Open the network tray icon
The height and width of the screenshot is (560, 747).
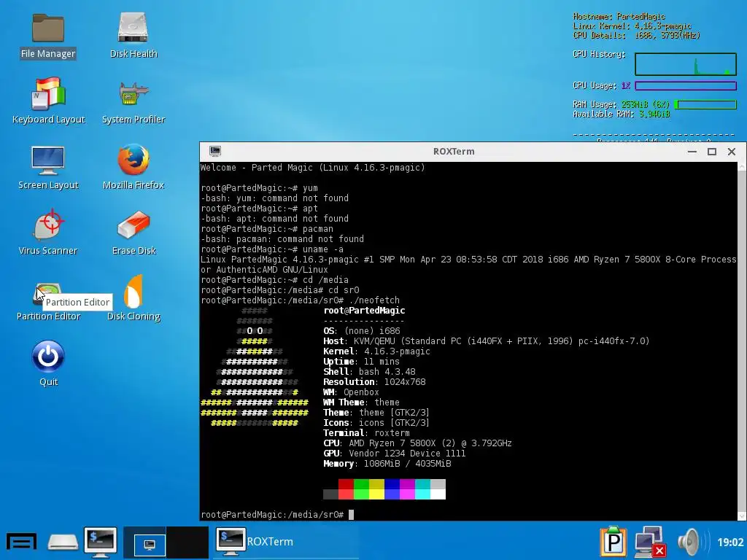(x=650, y=542)
